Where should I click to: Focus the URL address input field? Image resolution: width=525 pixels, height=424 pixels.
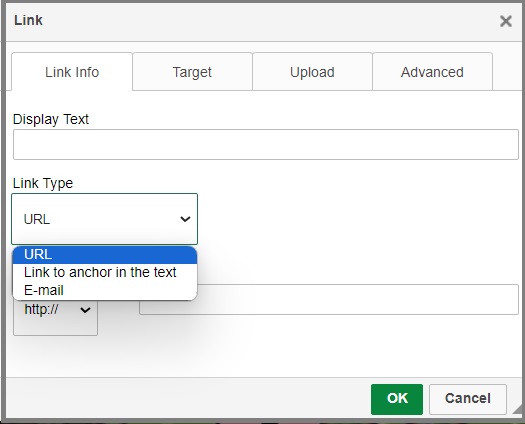point(329,299)
